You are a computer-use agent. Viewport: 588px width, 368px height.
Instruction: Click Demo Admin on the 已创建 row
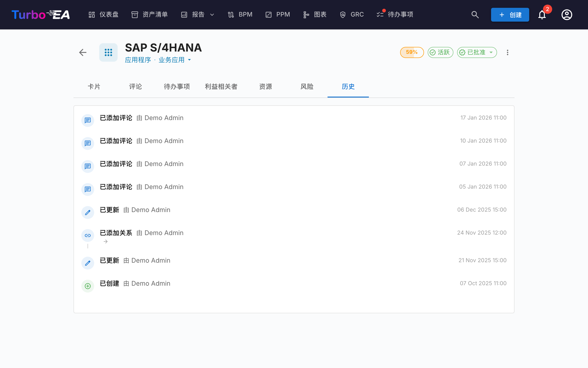[151, 284]
